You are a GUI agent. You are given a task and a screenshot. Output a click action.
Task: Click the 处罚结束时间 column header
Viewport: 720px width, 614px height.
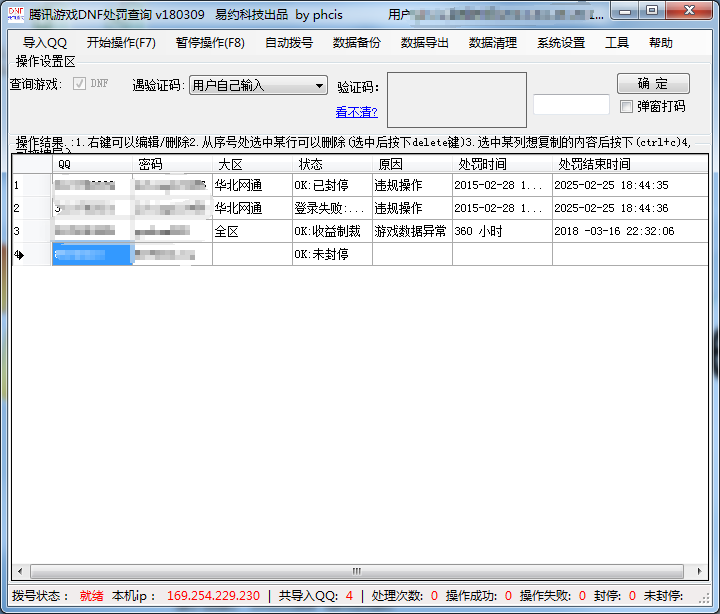coord(630,164)
